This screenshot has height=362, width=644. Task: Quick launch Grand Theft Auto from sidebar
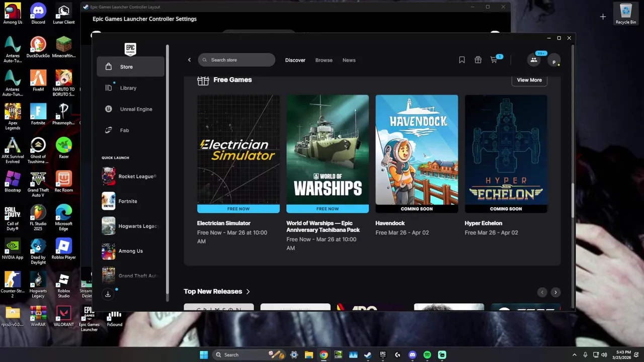[130, 276]
